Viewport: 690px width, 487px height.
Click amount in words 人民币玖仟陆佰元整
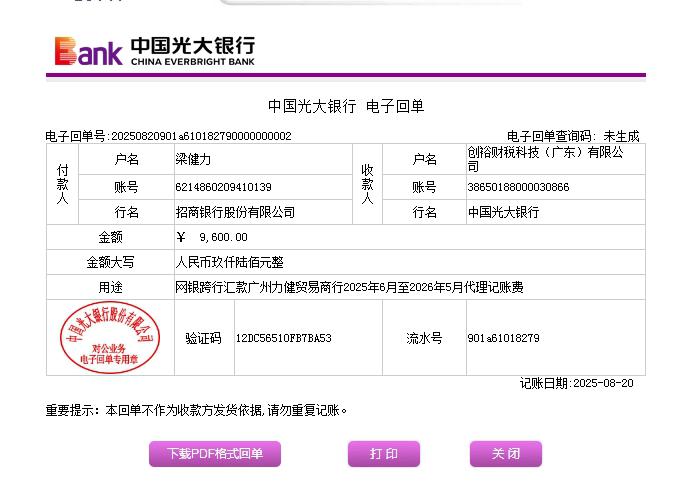coord(229,262)
